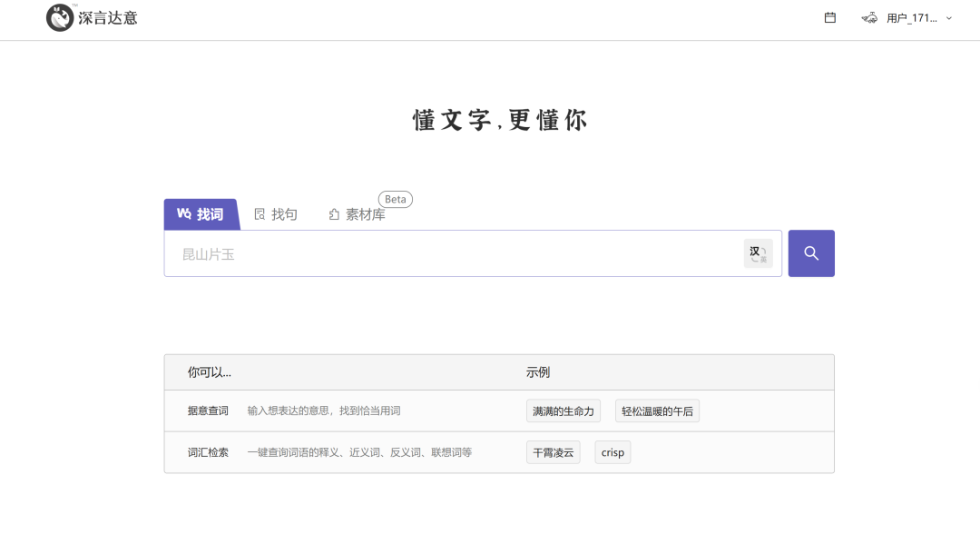The image size is (980, 544).
Task: Try the 轻松温暖的午后 example chip
Action: click(657, 411)
